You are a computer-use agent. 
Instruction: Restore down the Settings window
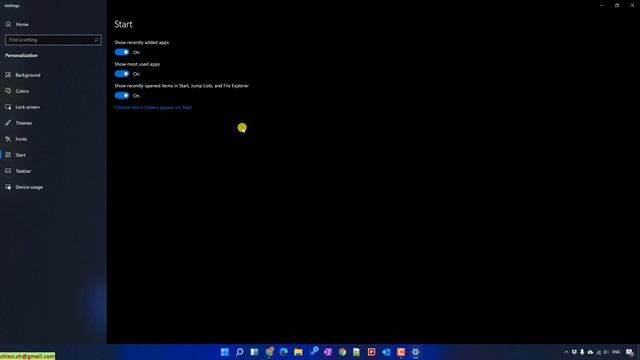coord(617,5)
